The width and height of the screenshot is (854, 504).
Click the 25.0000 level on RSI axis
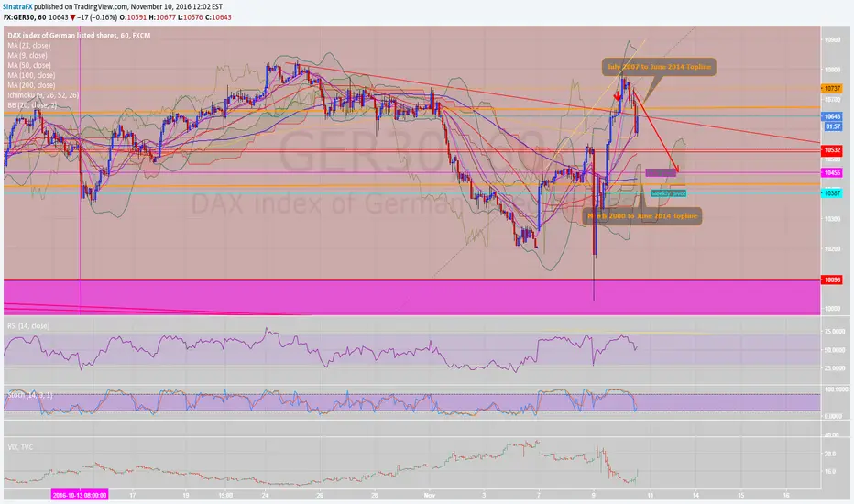coord(836,368)
